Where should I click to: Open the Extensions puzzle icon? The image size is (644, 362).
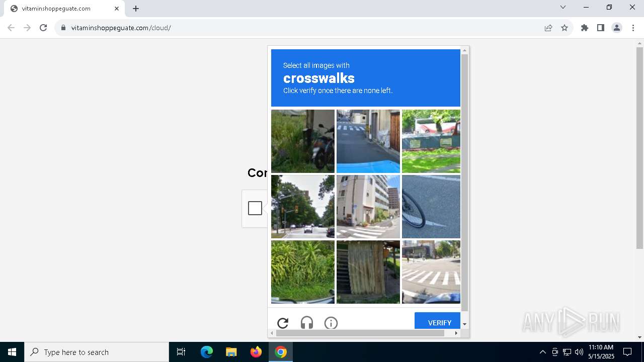(585, 28)
